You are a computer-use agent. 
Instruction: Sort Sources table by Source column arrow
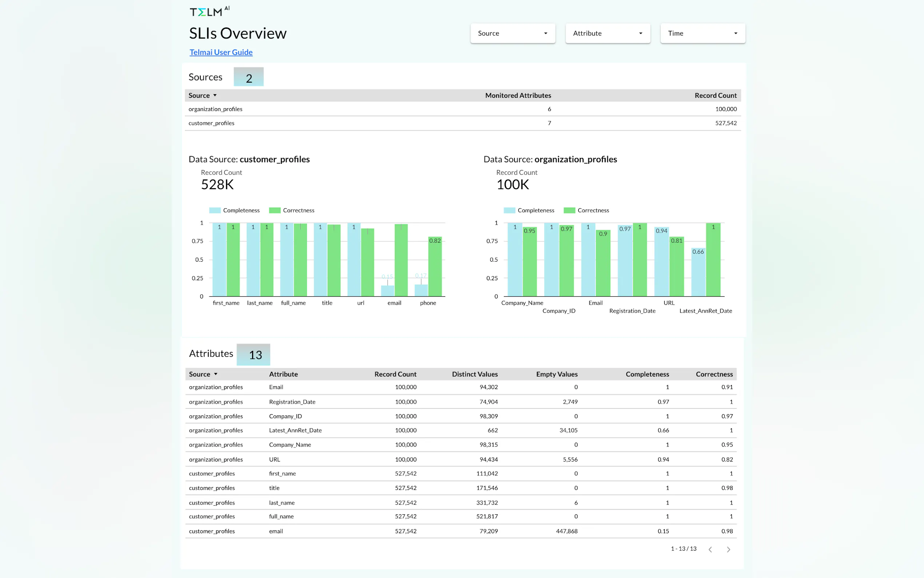(215, 96)
